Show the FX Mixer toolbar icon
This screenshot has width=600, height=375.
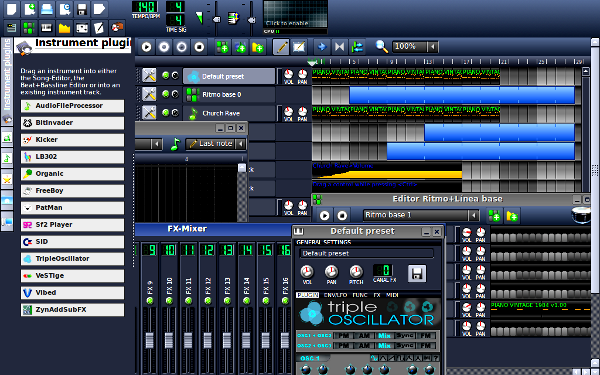tap(82, 28)
